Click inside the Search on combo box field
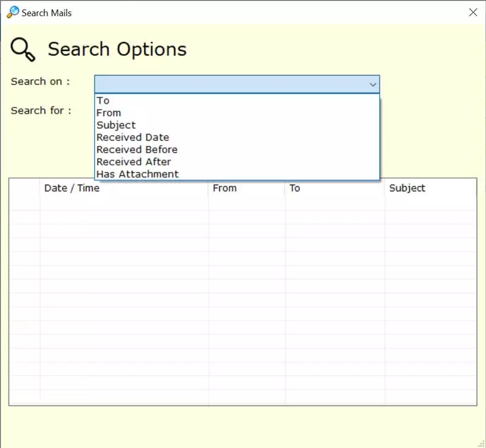The height and width of the screenshot is (448, 486). point(231,84)
